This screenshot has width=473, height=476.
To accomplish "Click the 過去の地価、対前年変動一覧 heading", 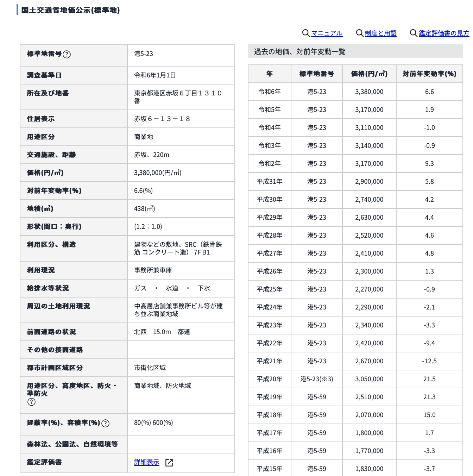I will (300, 52).
